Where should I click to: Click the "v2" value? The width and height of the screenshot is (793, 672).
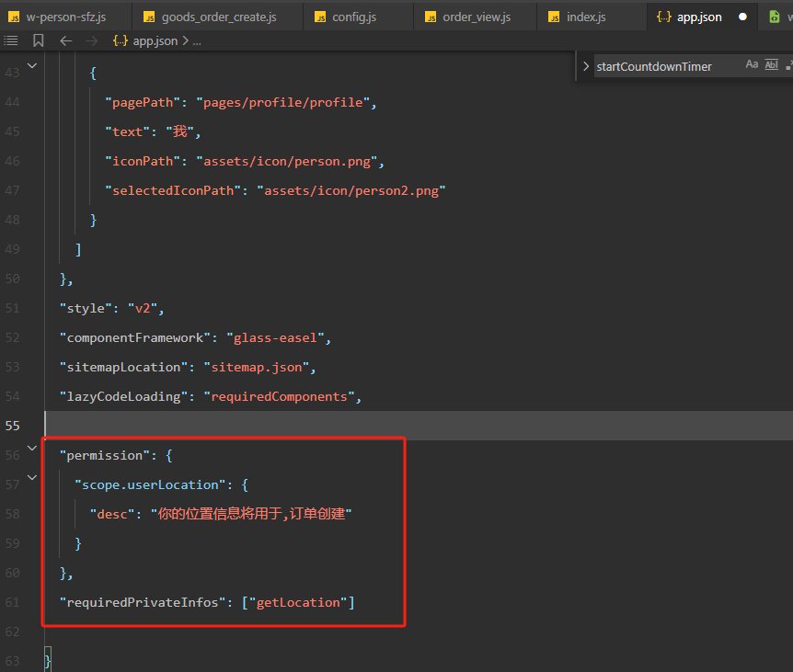tap(143, 308)
